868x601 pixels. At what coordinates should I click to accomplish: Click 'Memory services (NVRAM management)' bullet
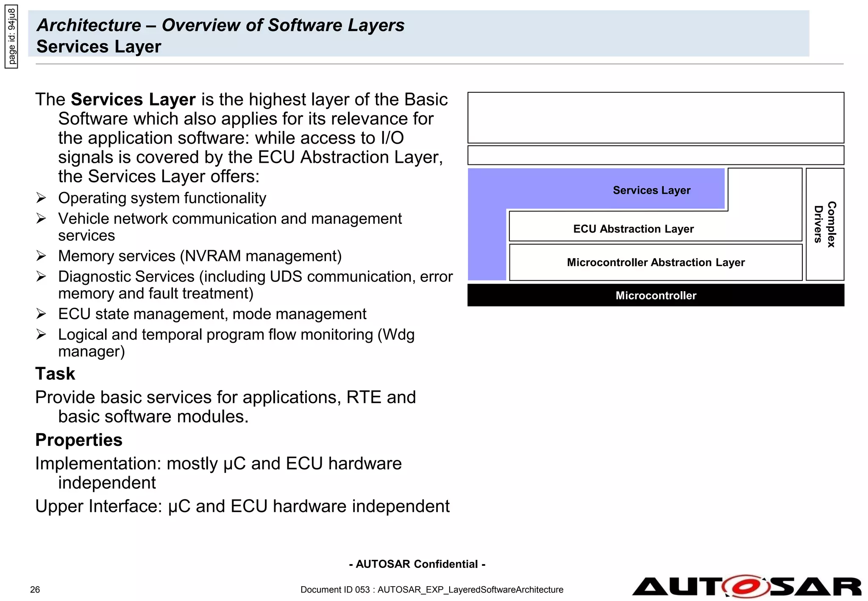click(200, 256)
